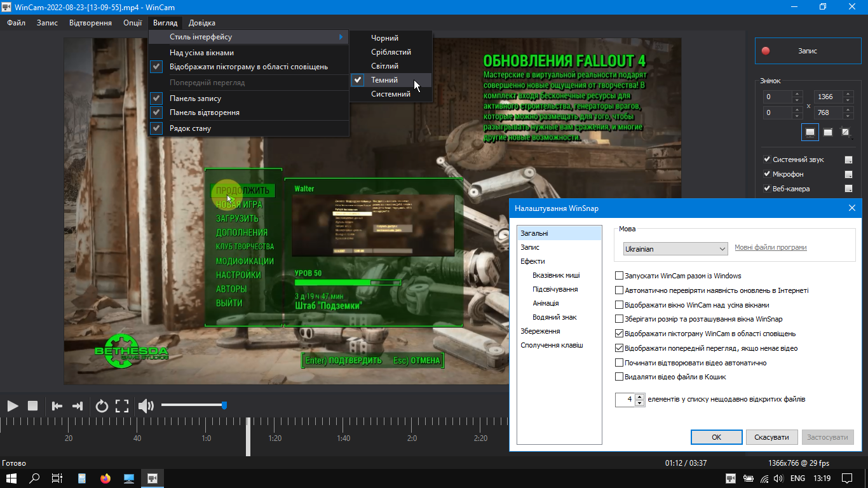Open system volume tray icon
868x488 pixels.
click(779, 478)
